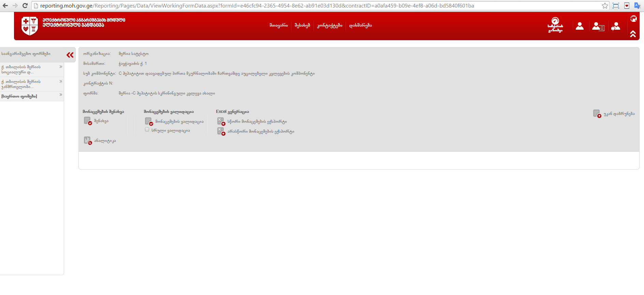Screen dimensions: 644x295
Task: Click the medical shield logo
Action: tap(29, 26)
